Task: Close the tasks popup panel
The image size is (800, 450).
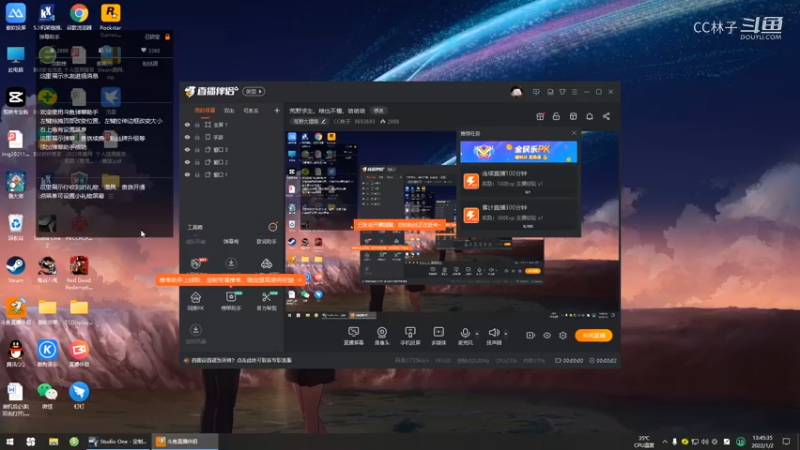Action: click(x=574, y=133)
